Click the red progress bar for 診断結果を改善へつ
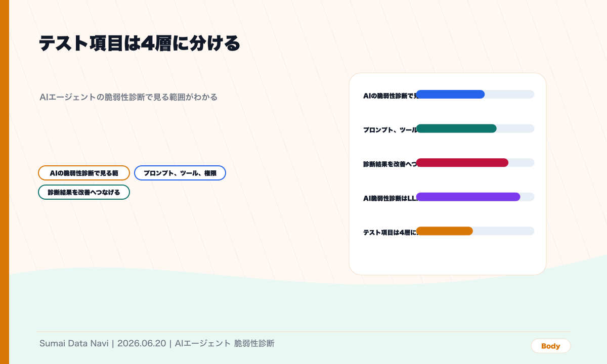 [462, 163]
